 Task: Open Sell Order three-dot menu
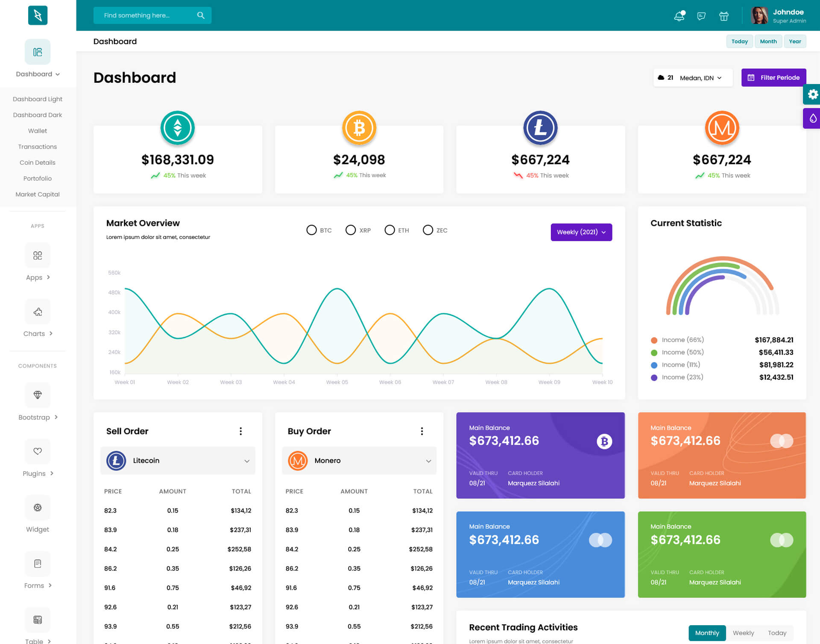[241, 431]
